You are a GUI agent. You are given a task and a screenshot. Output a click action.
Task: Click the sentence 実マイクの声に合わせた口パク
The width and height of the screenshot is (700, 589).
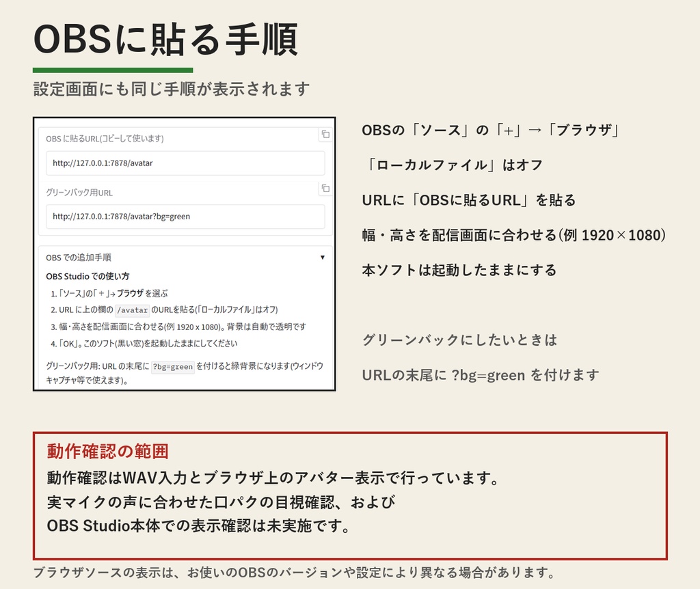click(x=221, y=502)
